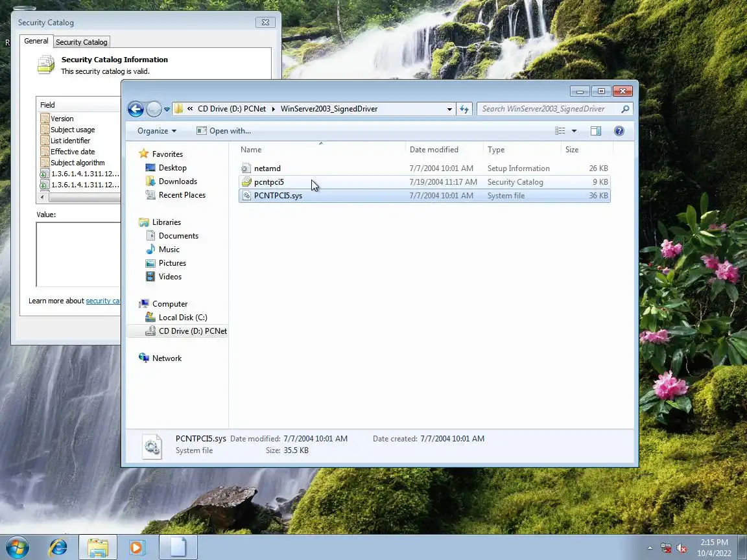Open the Music library

tap(169, 250)
